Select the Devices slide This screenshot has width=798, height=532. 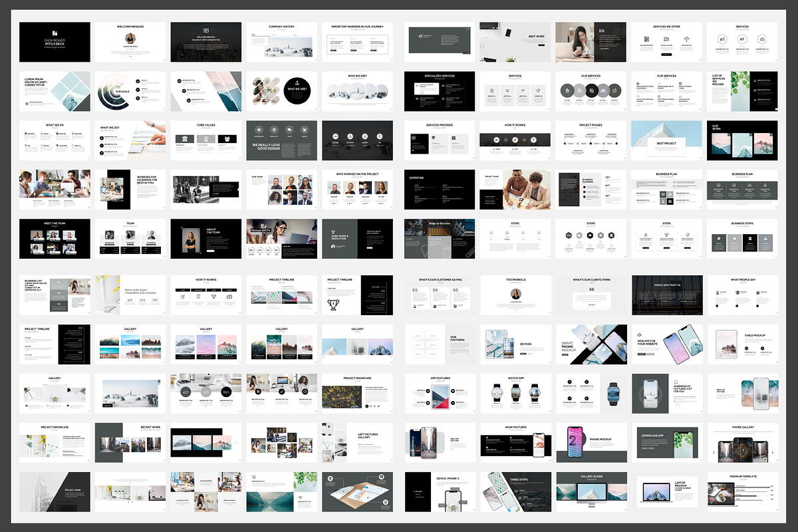click(x=515, y=344)
